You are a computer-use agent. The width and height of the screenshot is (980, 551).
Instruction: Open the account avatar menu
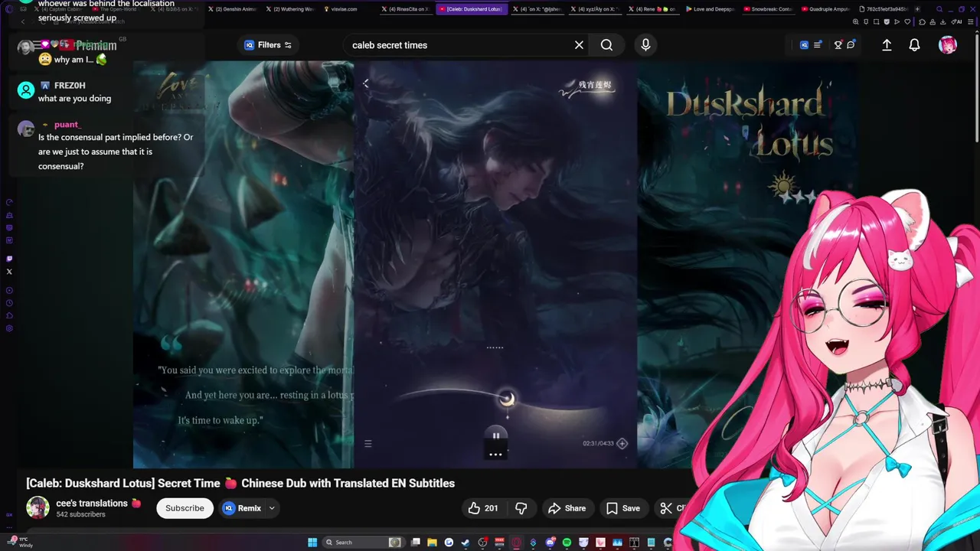point(948,45)
